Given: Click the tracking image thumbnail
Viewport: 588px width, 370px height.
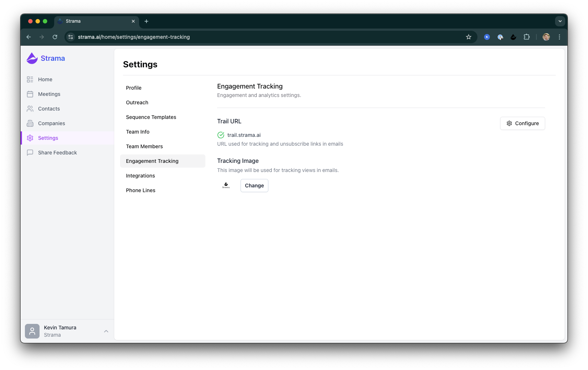Looking at the screenshot, I should [226, 186].
